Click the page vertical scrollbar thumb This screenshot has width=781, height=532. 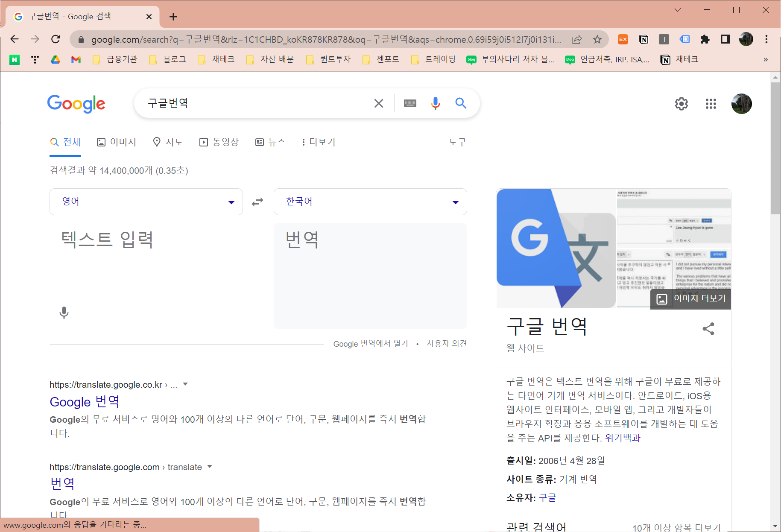[x=775, y=148]
